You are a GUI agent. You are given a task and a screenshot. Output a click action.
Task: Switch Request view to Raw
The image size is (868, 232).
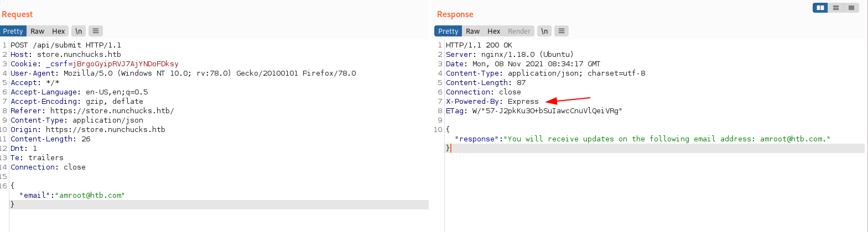click(x=38, y=31)
